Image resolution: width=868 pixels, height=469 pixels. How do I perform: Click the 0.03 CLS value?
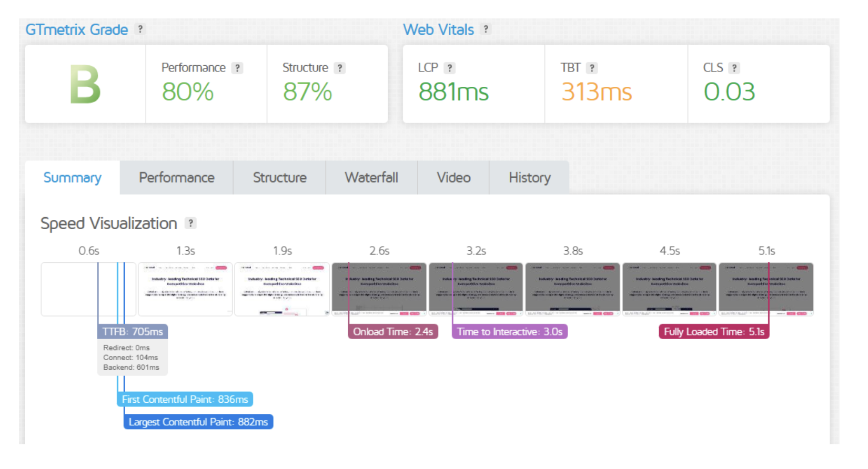coord(730,92)
